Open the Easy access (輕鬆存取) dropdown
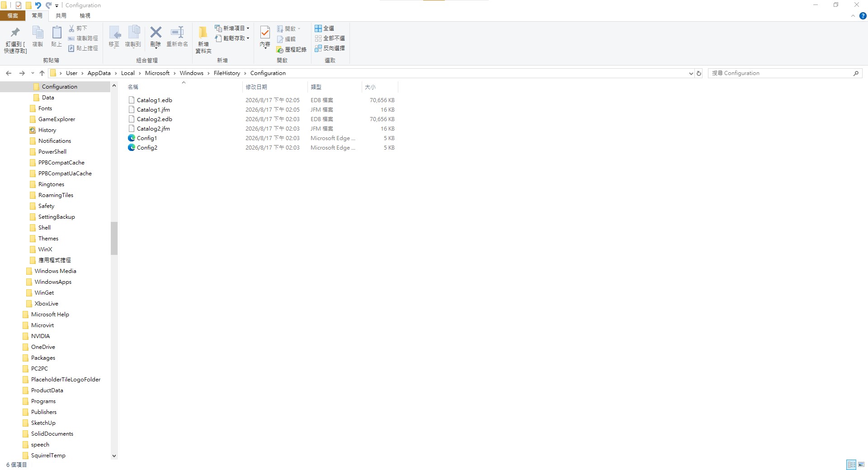The width and height of the screenshot is (868, 470). 232,38
